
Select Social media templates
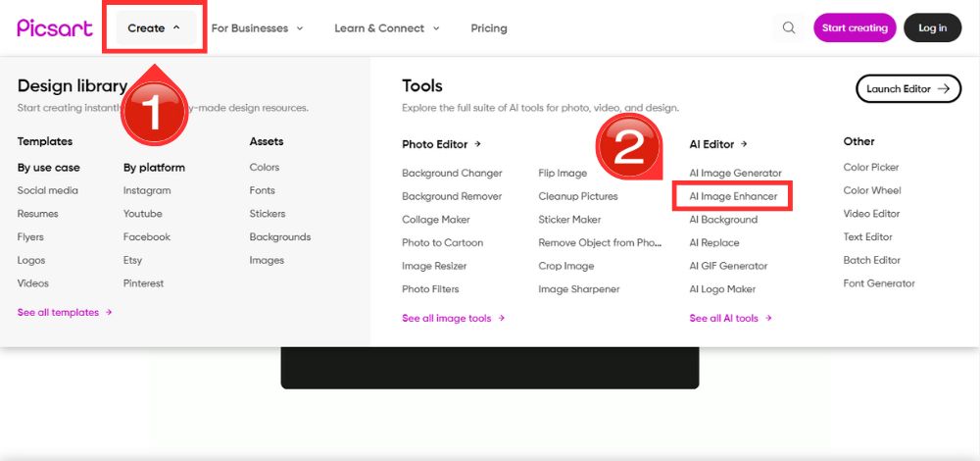click(47, 190)
